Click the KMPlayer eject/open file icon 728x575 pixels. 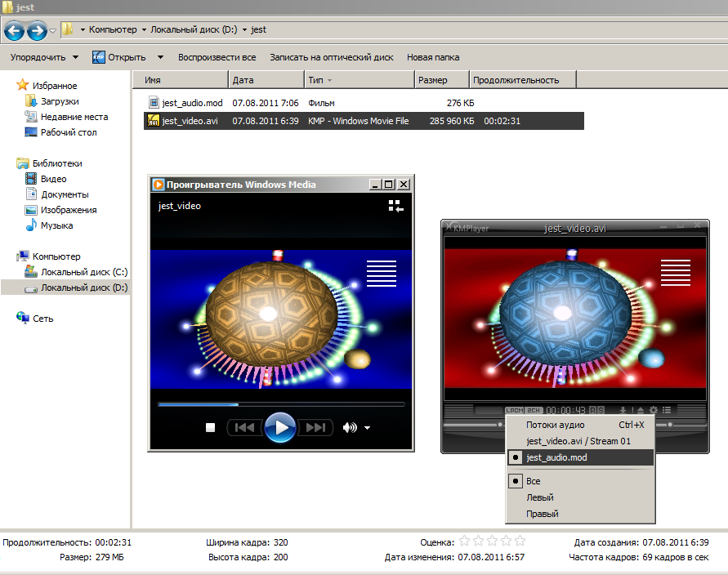click(640, 410)
